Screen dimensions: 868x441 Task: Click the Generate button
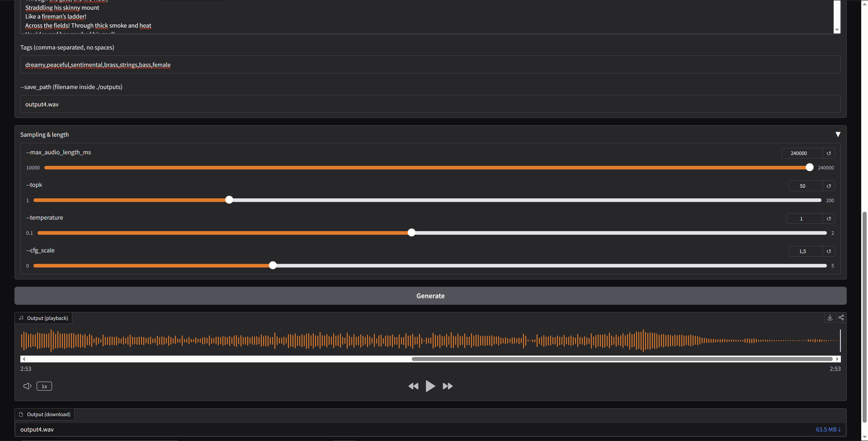click(x=430, y=296)
